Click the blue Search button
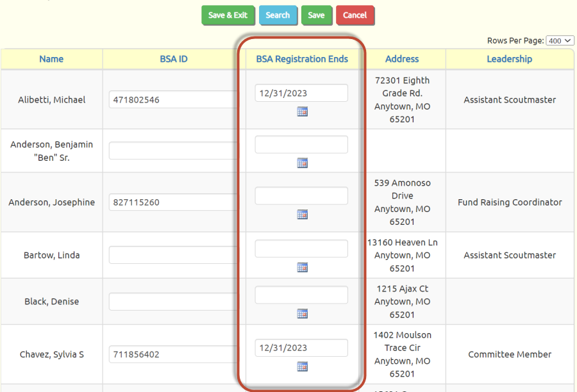The width and height of the screenshot is (577, 392). point(278,15)
